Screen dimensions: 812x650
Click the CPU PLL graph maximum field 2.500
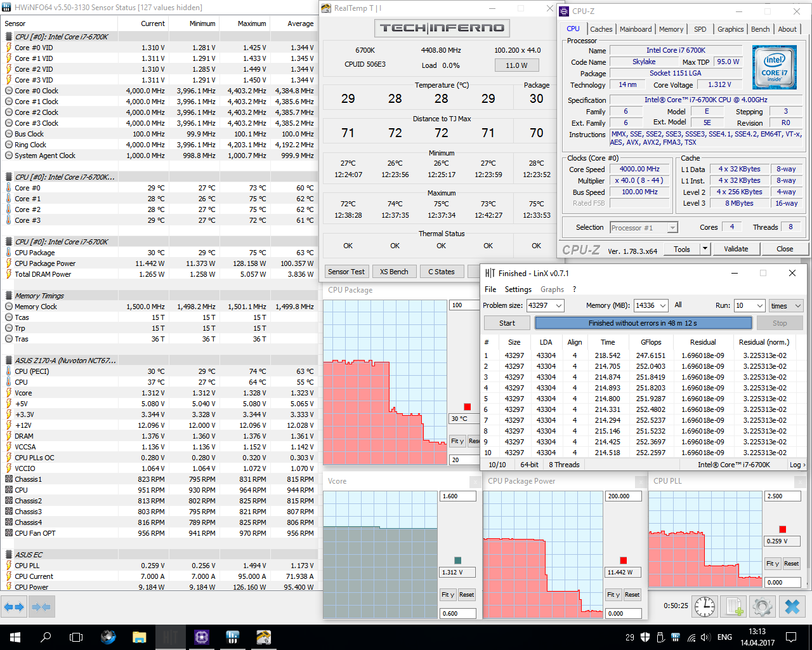pyautogui.click(x=783, y=496)
